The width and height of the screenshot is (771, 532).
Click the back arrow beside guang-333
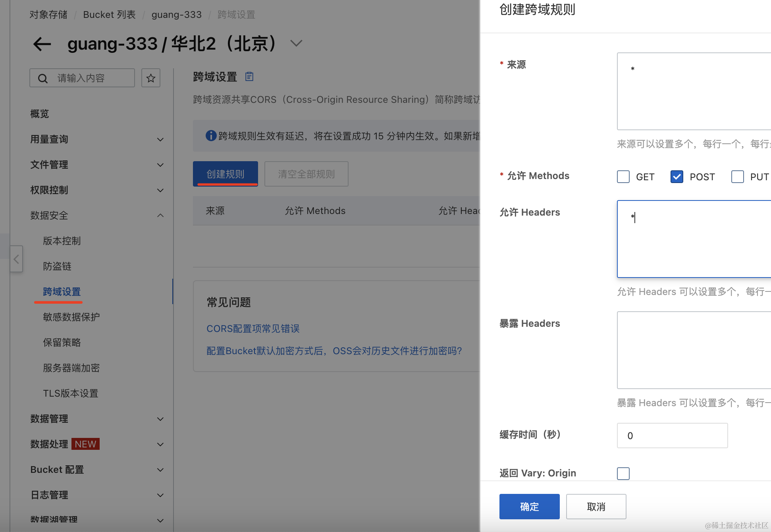(x=42, y=44)
